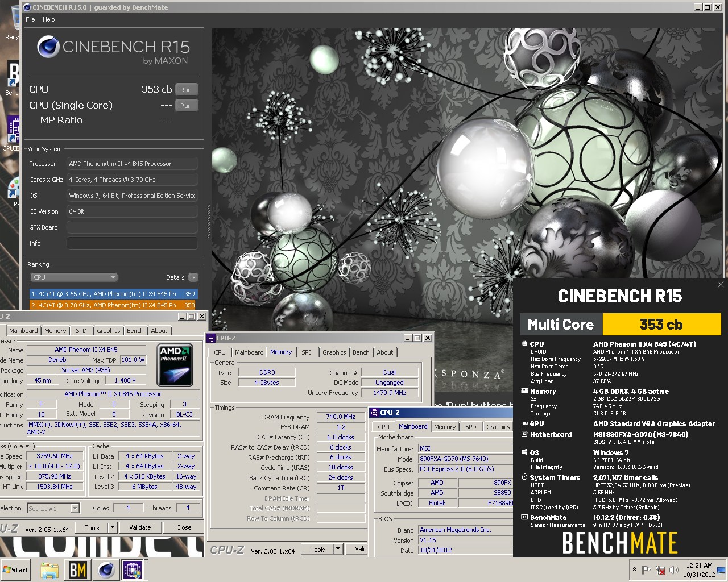Run the CPU multi-core benchmark
Viewport: 728px width, 582px height.
coord(186,90)
